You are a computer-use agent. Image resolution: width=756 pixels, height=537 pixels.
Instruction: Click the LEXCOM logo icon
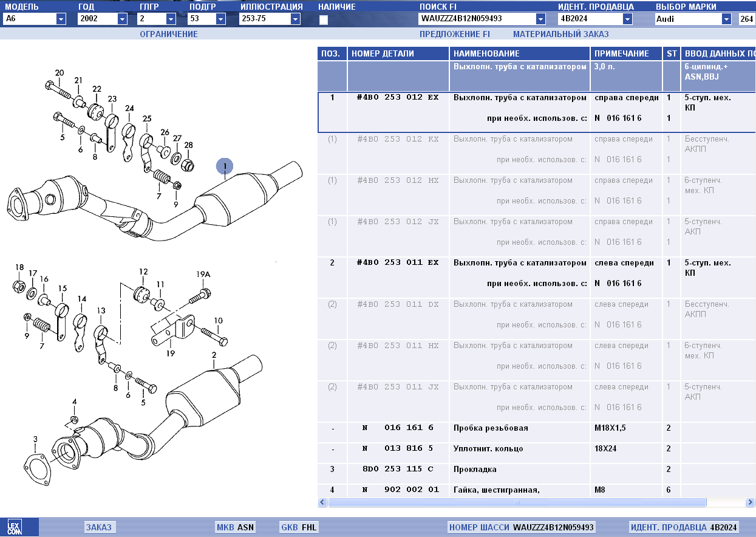13,527
